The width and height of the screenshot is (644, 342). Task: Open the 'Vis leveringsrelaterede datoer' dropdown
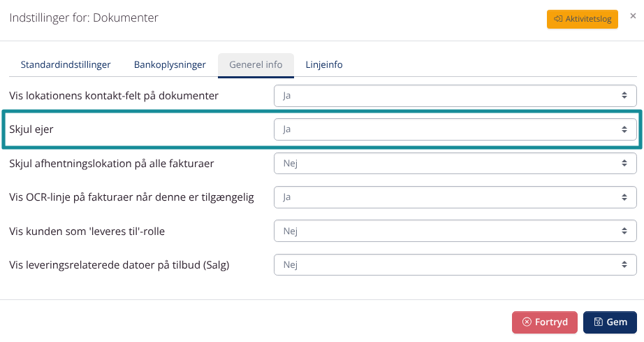(x=455, y=265)
